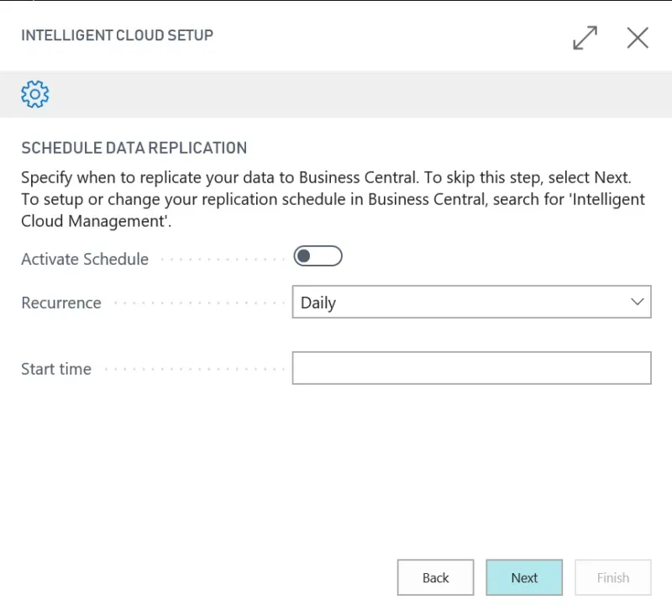Focus the Start time input field
The width and height of the screenshot is (672, 616).
pos(471,368)
